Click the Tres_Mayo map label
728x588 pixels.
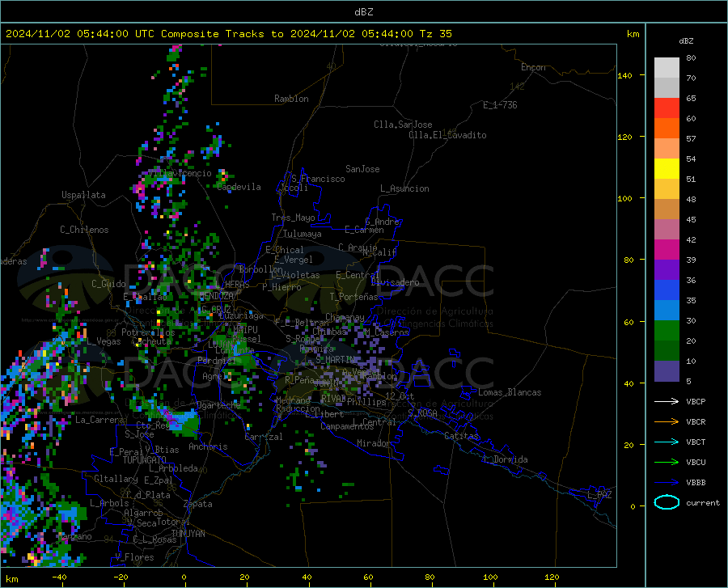[x=293, y=218]
